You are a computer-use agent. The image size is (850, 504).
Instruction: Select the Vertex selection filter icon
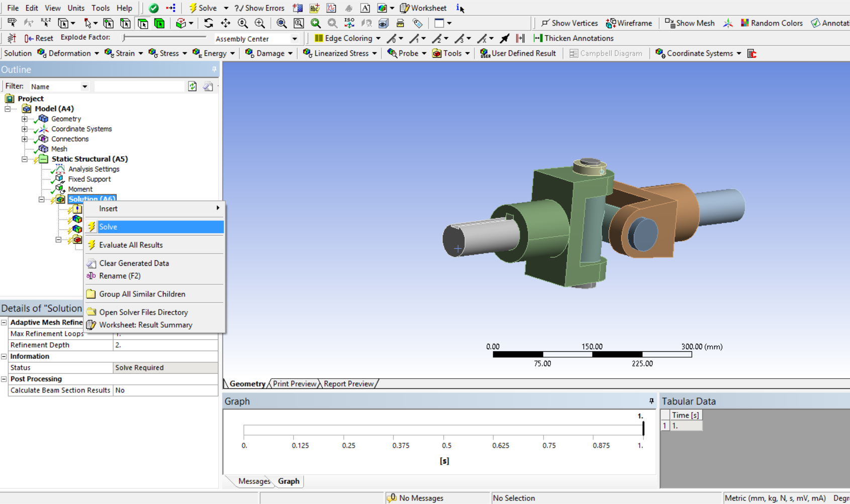(x=109, y=23)
